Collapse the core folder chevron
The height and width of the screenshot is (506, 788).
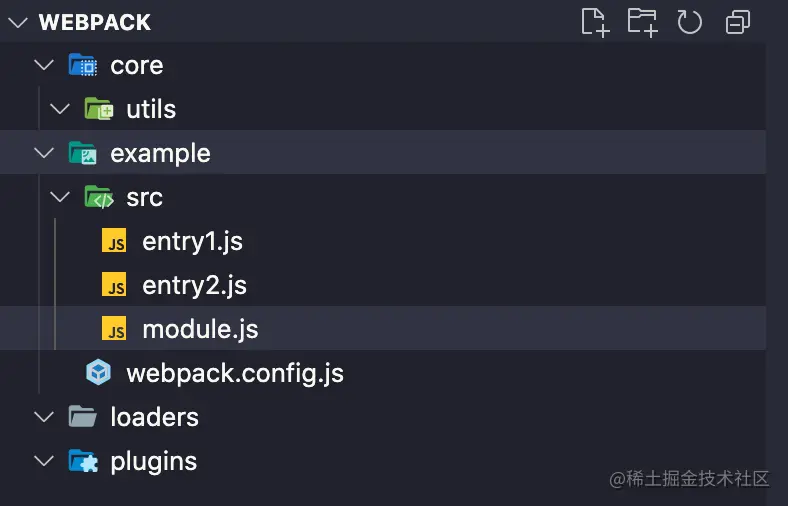click(x=43, y=66)
